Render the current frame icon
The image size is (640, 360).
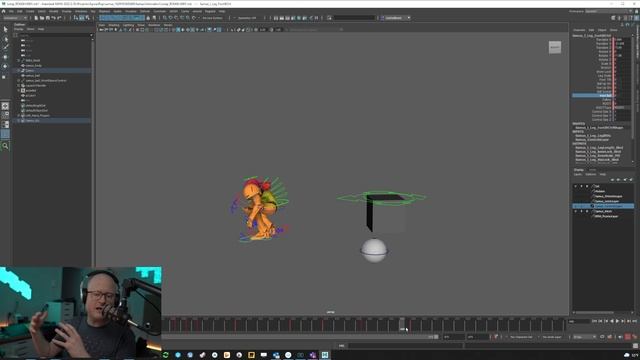(x=282, y=18)
